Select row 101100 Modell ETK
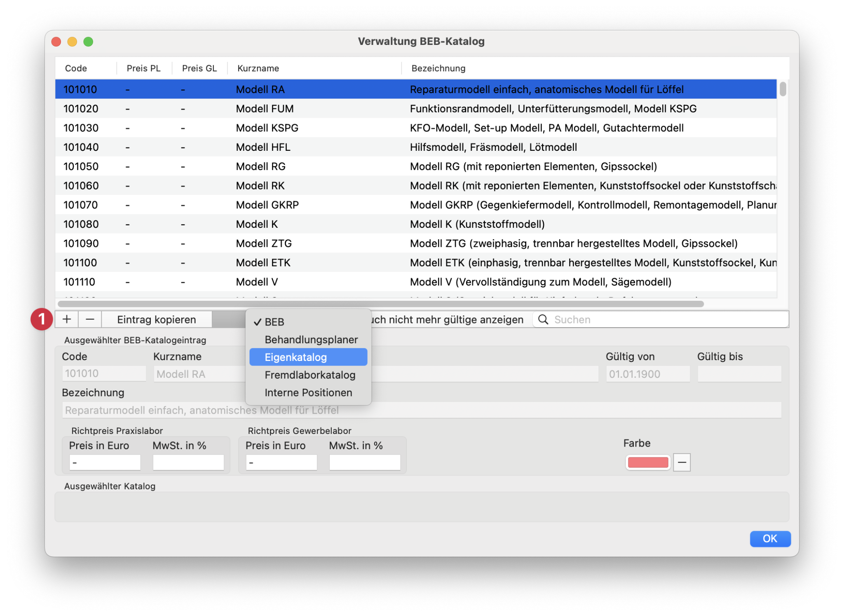This screenshot has height=616, width=844. tap(416, 262)
